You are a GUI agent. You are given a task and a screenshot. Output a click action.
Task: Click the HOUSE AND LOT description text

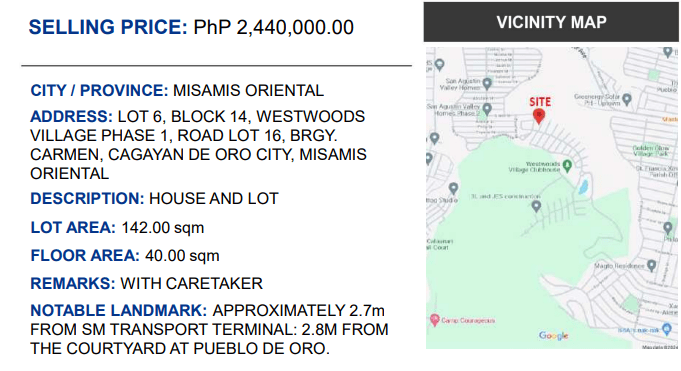(x=214, y=199)
